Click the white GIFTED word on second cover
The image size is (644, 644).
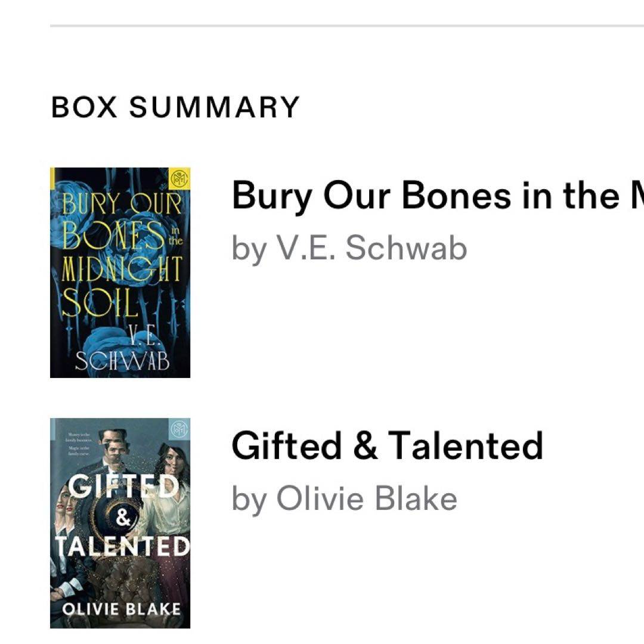pyautogui.click(x=123, y=486)
